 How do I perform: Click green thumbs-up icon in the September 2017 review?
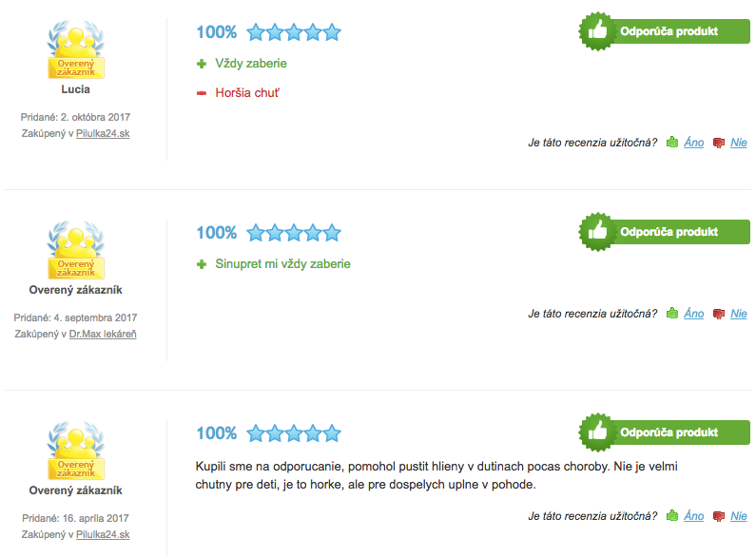point(672,313)
